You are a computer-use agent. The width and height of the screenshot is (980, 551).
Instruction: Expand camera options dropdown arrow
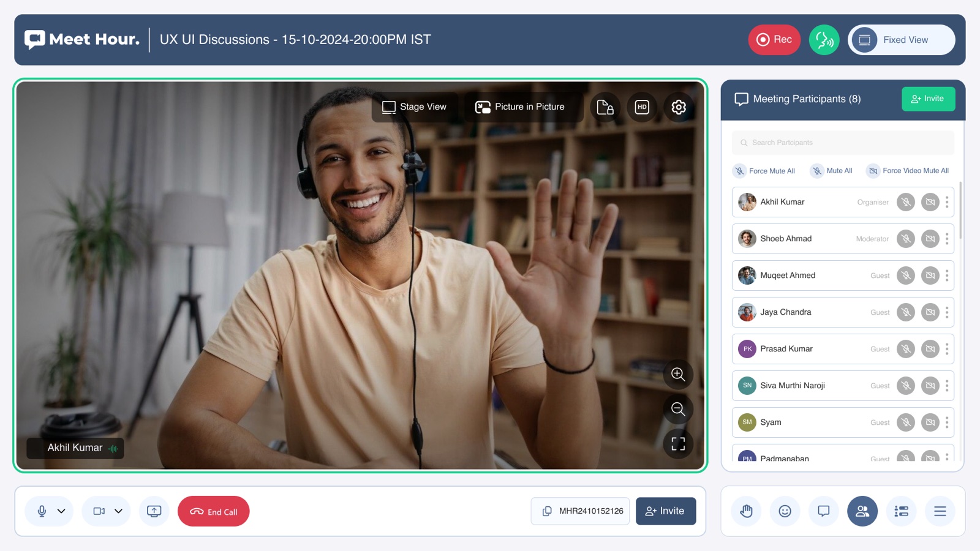[119, 511]
